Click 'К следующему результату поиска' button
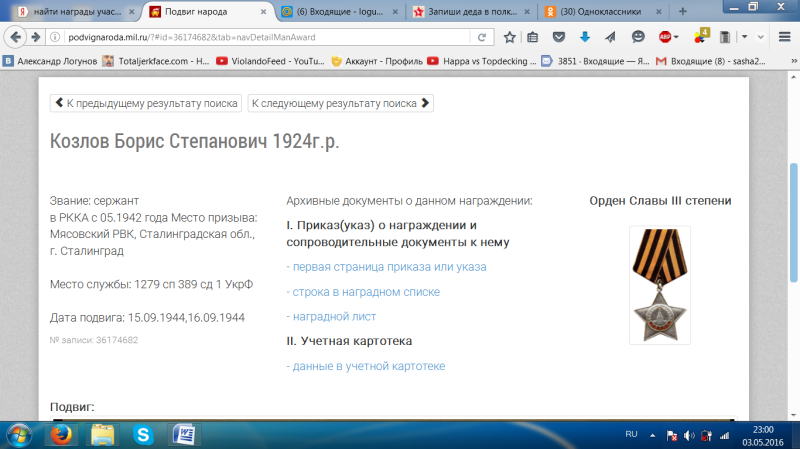This screenshot has height=449, width=800. point(340,103)
